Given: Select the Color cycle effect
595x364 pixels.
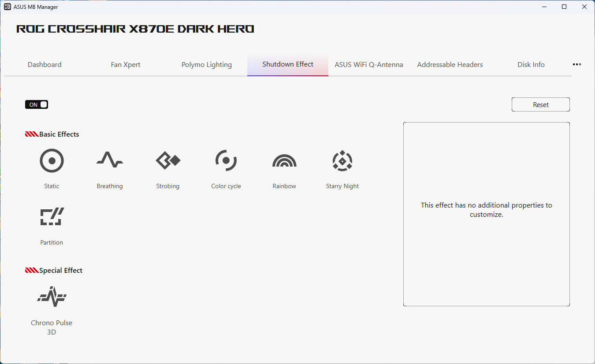Looking at the screenshot, I should (x=226, y=161).
